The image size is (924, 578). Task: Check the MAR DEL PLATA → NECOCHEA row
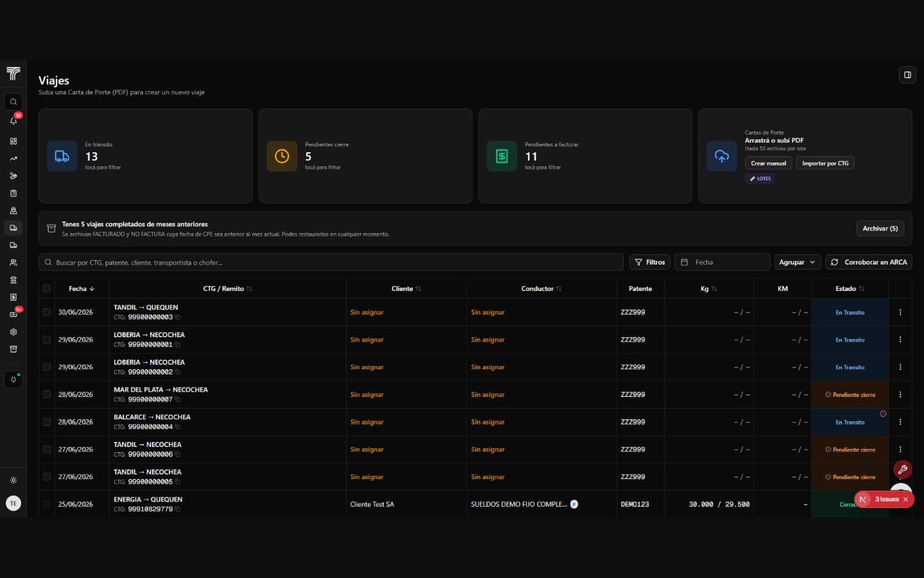coord(46,394)
